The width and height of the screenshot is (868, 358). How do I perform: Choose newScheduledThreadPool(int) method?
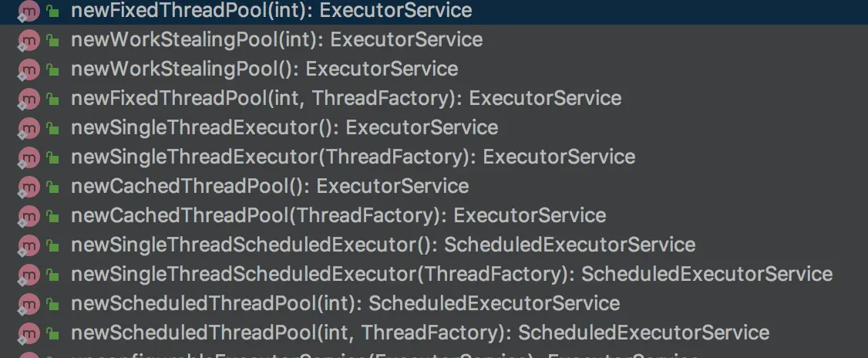click(345, 304)
